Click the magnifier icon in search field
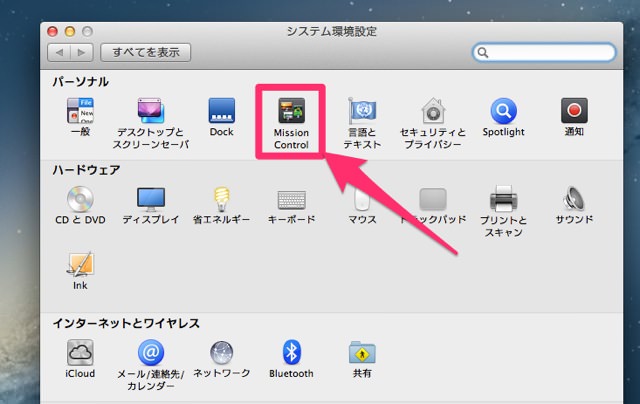Screen dimensions: 640x404 (x=483, y=52)
